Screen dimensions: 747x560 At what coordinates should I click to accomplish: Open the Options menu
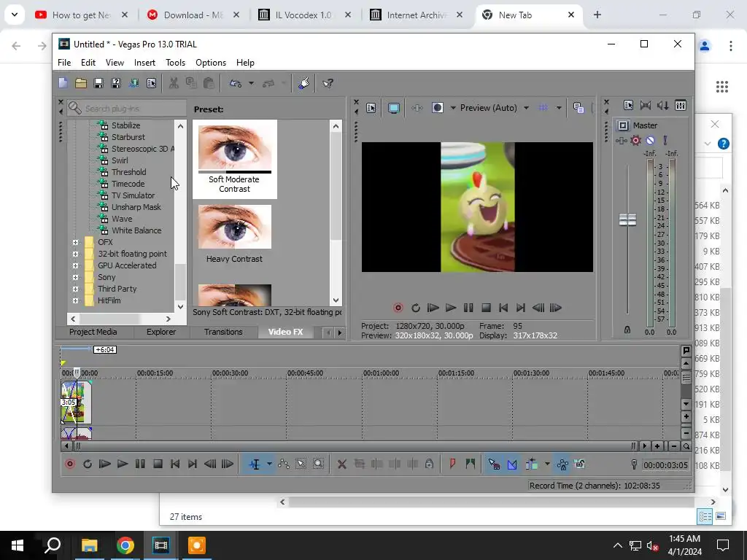[x=211, y=63]
